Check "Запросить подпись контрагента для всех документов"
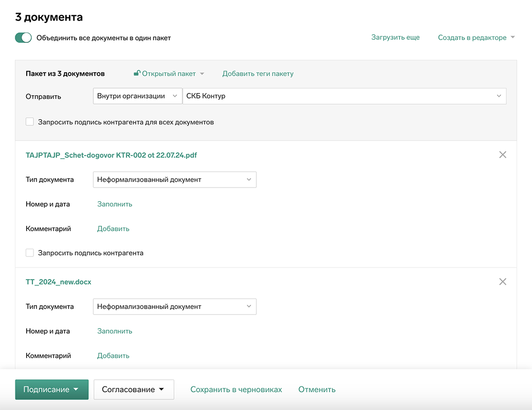 (30, 122)
